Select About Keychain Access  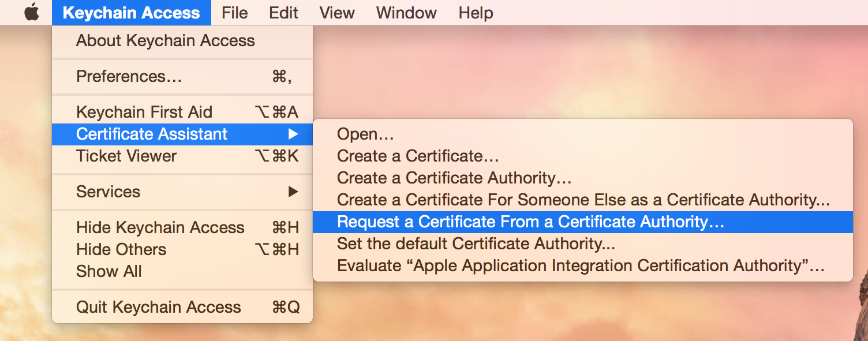[165, 40]
